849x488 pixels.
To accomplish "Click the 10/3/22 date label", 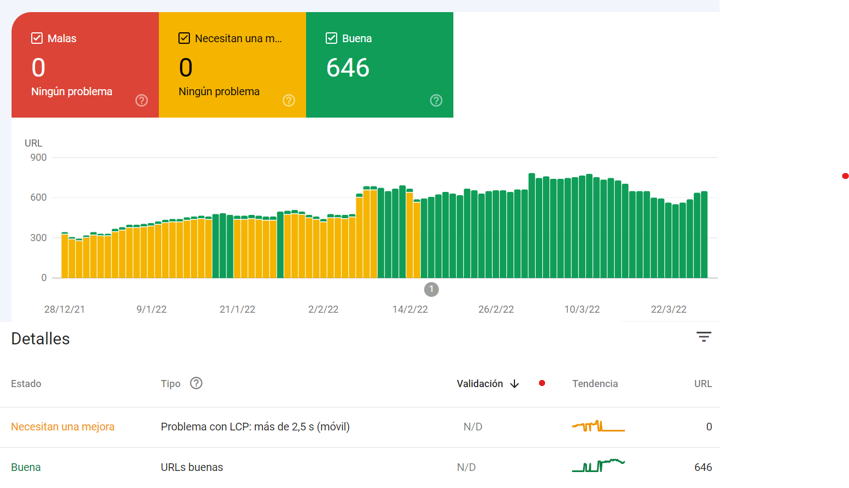I will 582,309.
